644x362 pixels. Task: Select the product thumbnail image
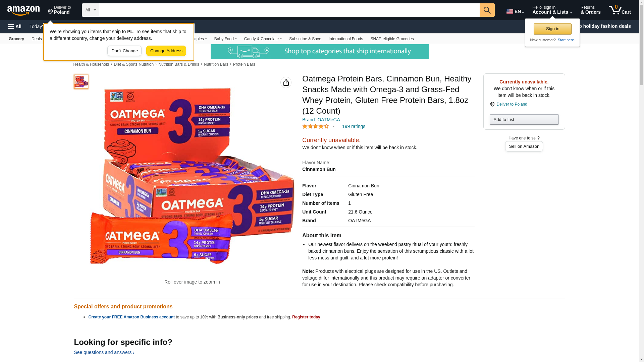[81, 82]
